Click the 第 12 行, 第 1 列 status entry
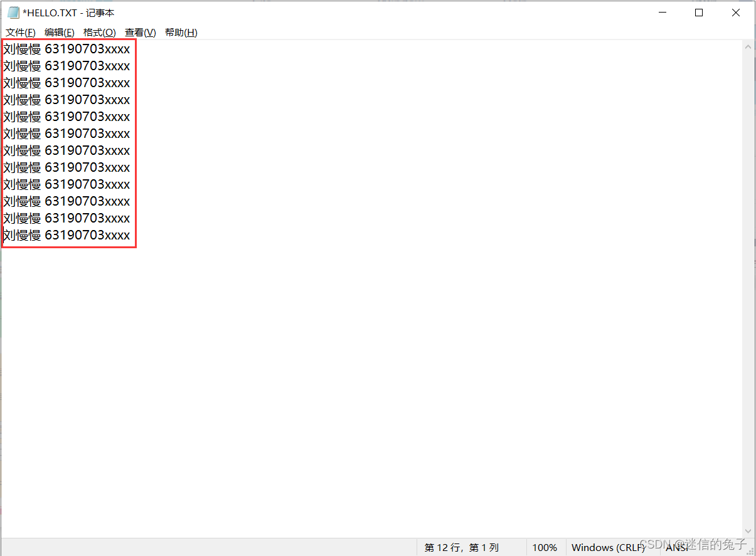 point(461,547)
